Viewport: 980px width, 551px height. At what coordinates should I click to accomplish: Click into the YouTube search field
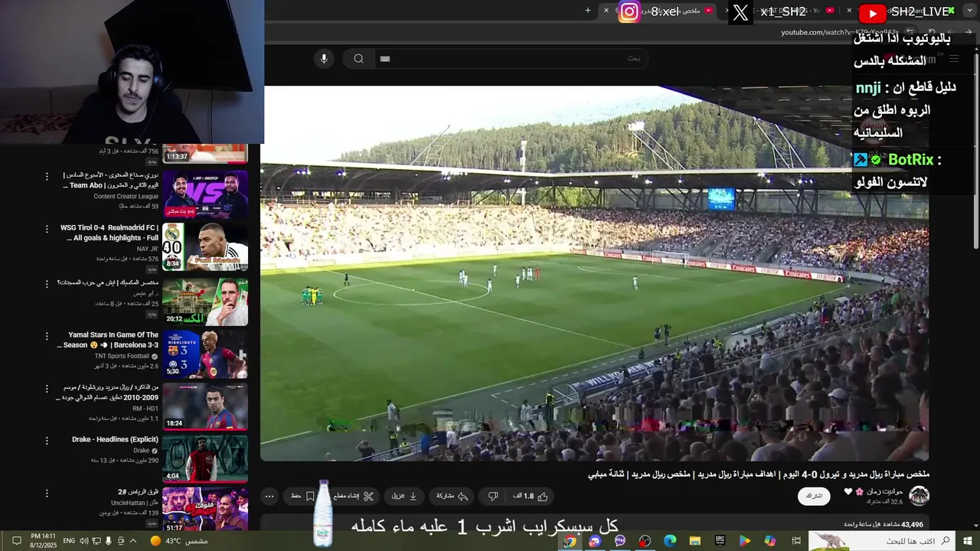click(510, 59)
